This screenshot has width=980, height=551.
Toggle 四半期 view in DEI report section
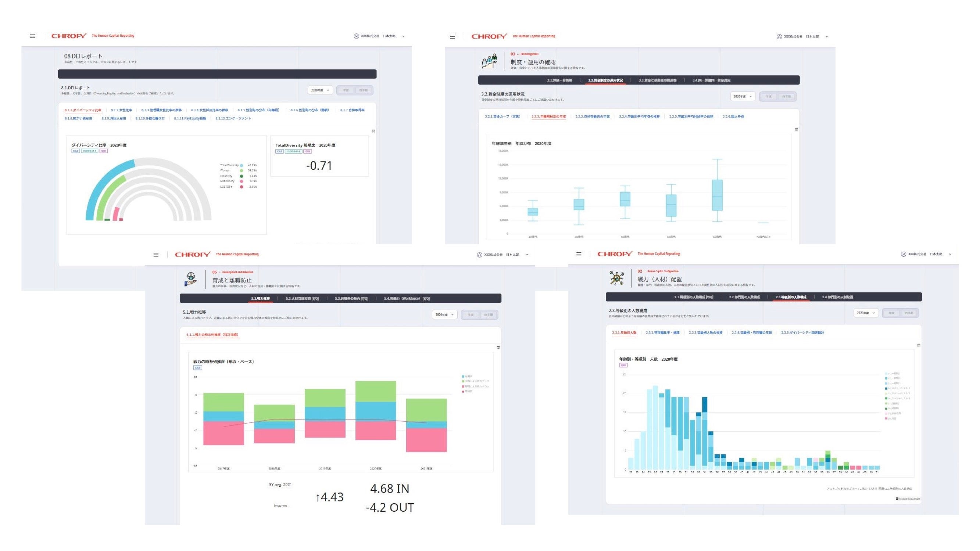pos(363,90)
